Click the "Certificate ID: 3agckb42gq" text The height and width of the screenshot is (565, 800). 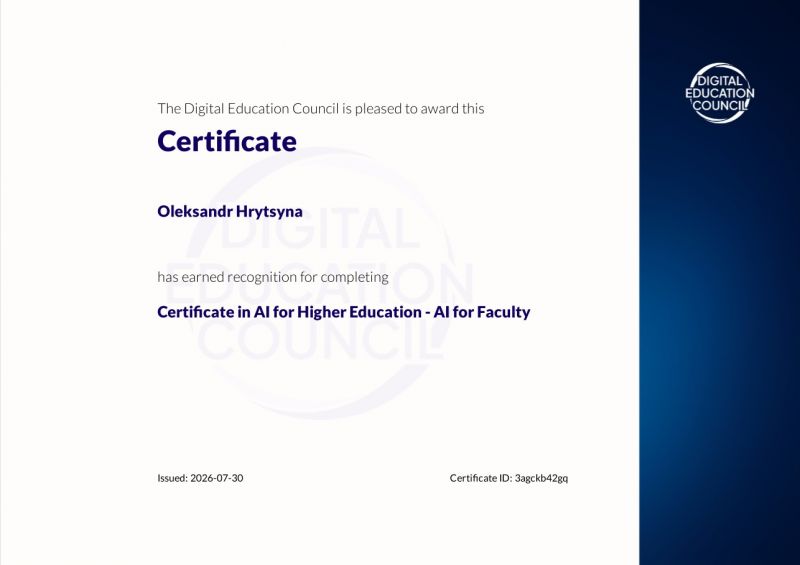(x=509, y=478)
